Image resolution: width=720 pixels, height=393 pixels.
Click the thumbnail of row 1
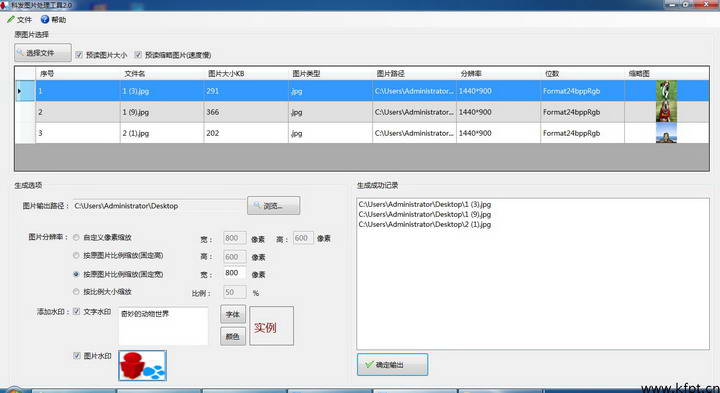666,90
